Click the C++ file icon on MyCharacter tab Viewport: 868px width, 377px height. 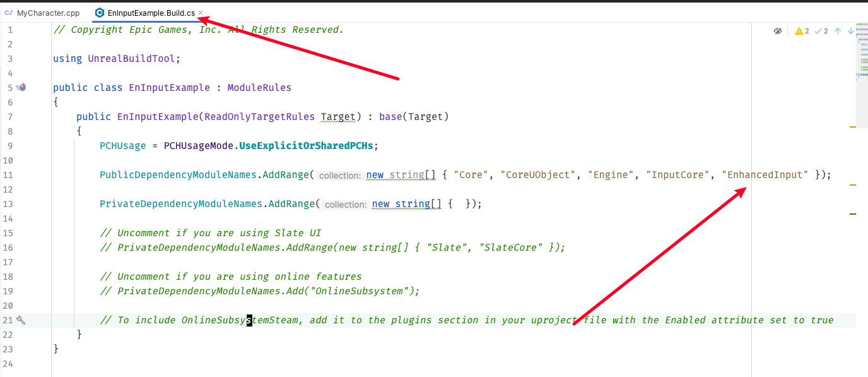[x=9, y=13]
